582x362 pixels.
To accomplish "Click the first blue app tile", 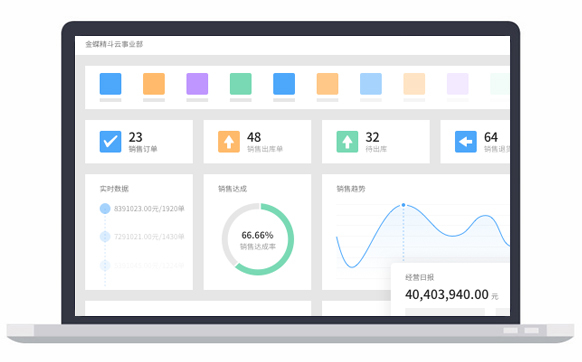I will [x=110, y=84].
